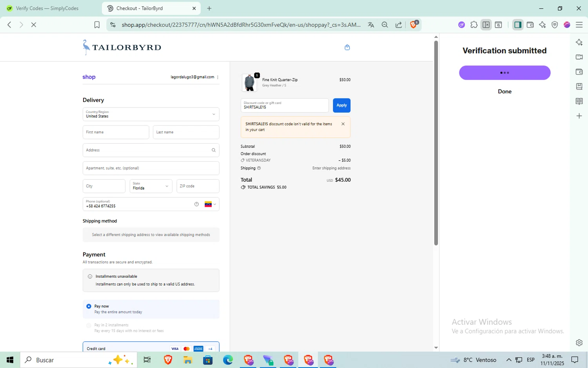The height and width of the screenshot is (368, 588).
Task: Click the shopping bag cart icon
Action: pyautogui.click(x=347, y=47)
